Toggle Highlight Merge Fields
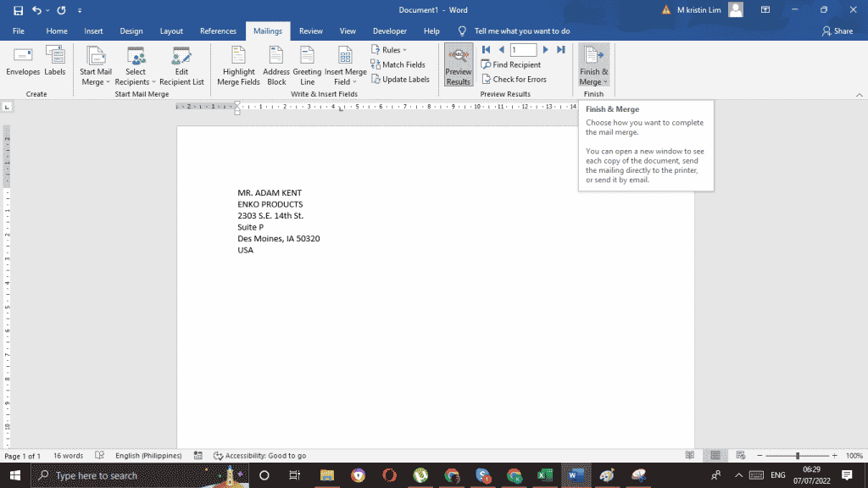This screenshot has height=488, width=868. (238, 66)
